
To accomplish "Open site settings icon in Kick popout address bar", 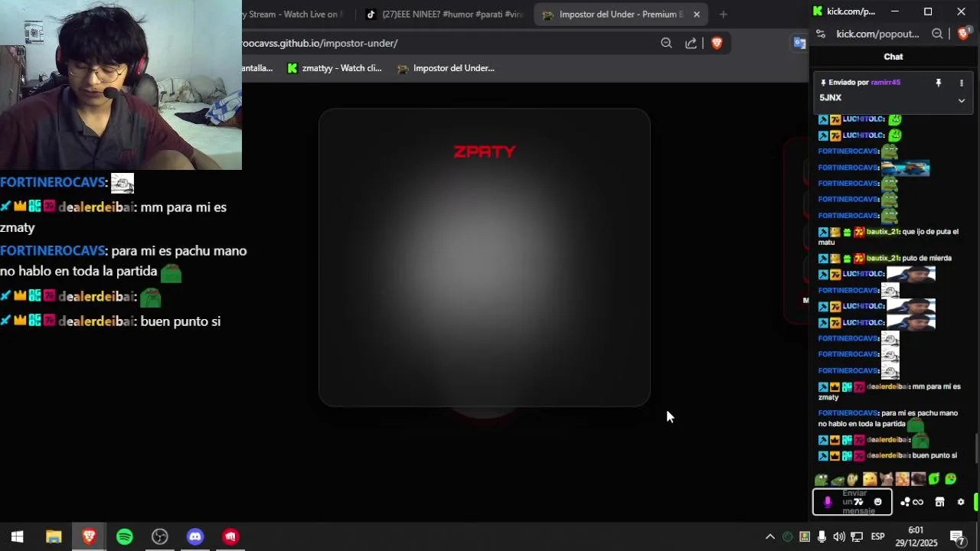I will [x=821, y=34].
